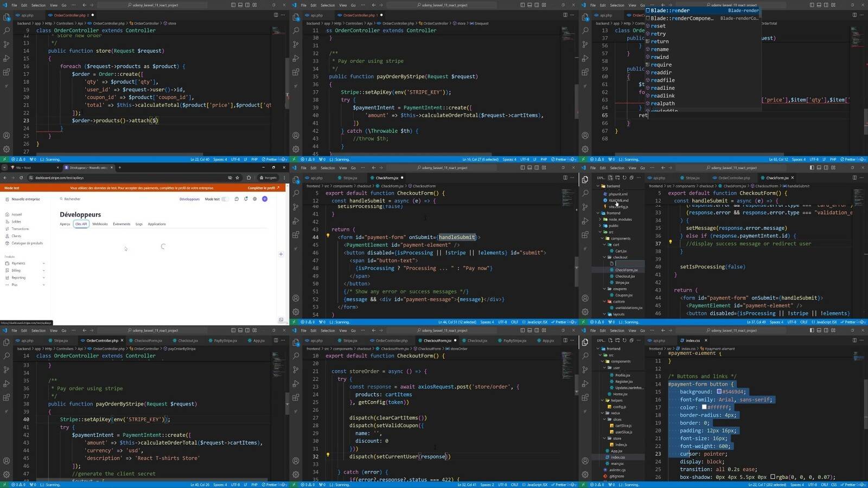This screenshot has height=488, width=868.
Task: Click the new file name input under checkout folder
Action: [x=629, y=263]
